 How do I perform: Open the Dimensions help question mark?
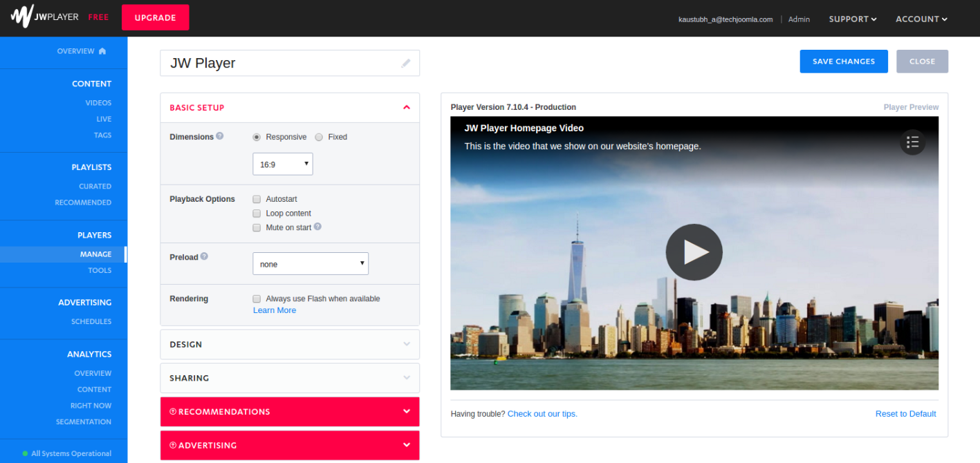coord(220,136)
